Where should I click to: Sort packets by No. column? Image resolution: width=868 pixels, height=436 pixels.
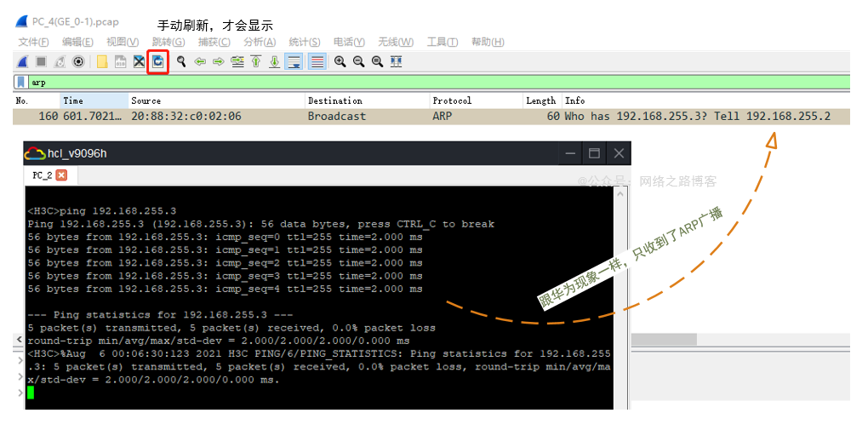coord(37,100)
